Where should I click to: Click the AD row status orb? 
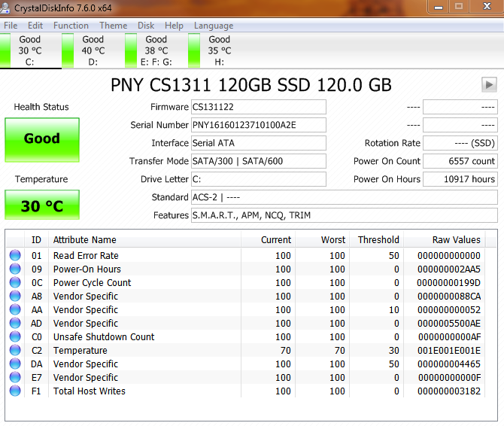pyautogui.click(x=15, y=323)
